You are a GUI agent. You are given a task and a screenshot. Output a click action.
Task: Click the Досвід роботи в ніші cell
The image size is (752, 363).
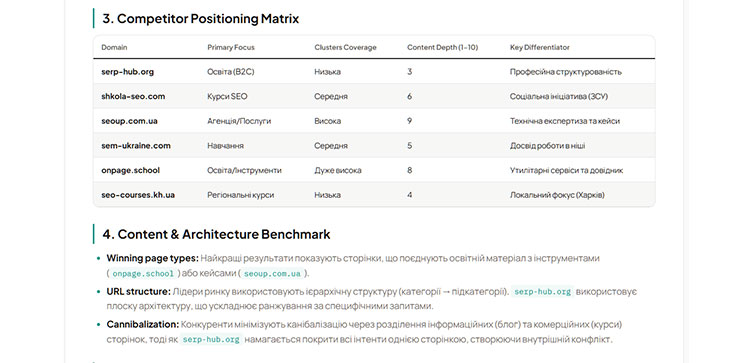[547, 146]
